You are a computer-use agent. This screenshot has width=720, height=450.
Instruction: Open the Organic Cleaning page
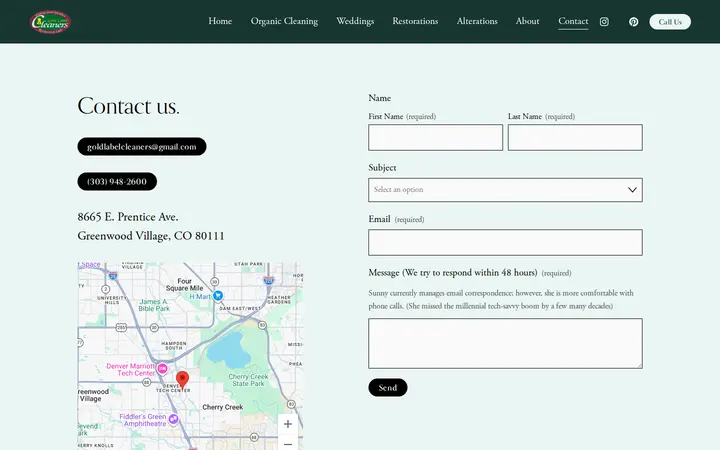point(284,21)
